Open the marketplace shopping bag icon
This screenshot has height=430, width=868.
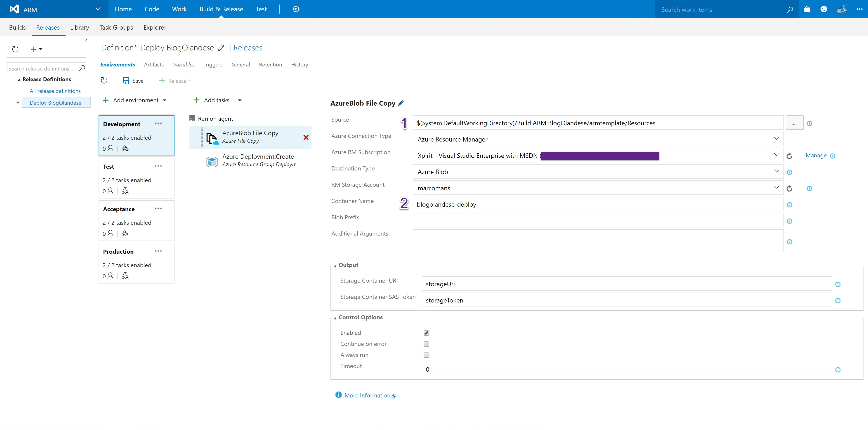[x=807, y=9]
